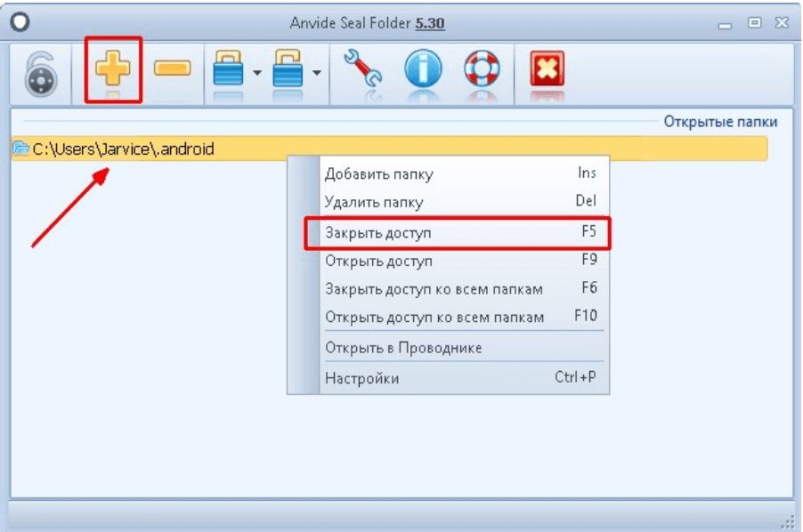The width and height of the screenshot is (803, 532).
Task: Open Настройки from the context menu
Action: 361,378
